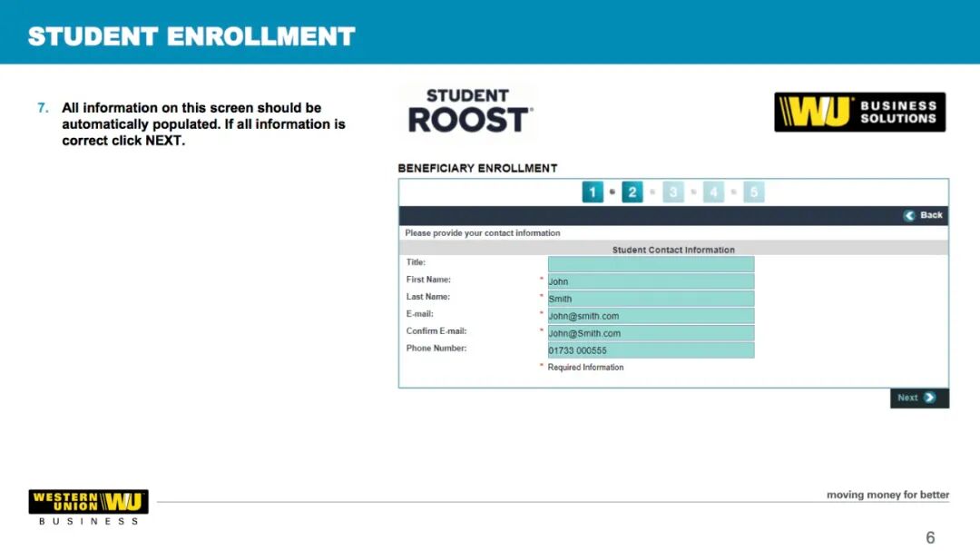Click the 'Phone Number:' label

tap(436, 349)
